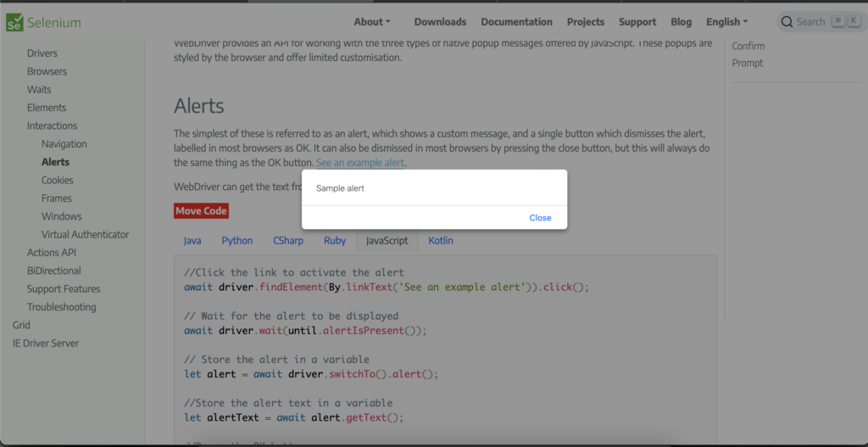
Task: Open Actions API in the sidebar
Action: coord(52,253)
